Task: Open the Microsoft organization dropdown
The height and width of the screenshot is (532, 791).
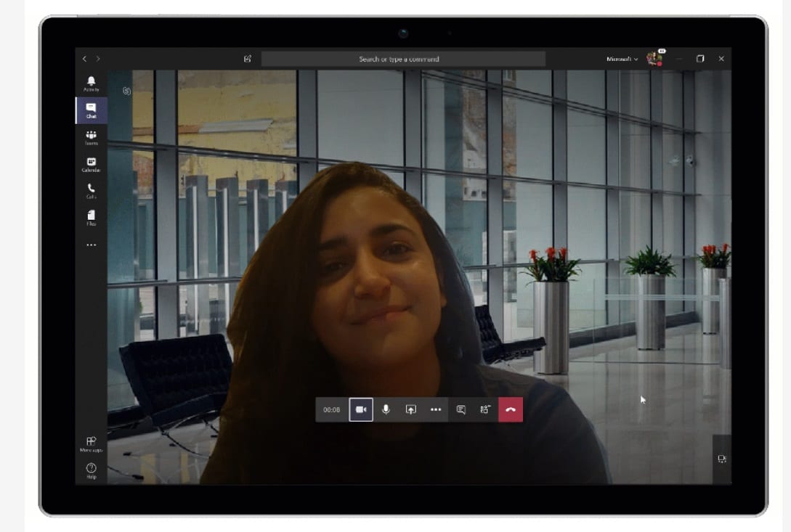Action: tap(621, 59)
